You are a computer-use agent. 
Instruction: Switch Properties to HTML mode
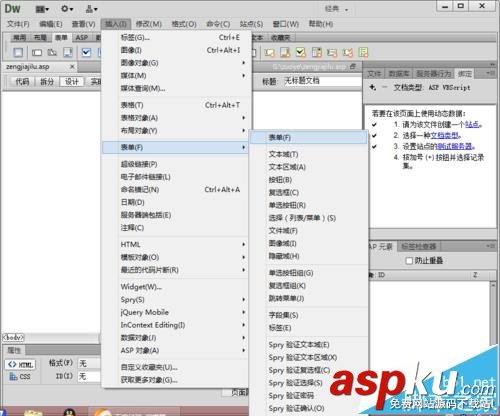pyautogui.click(x=20, y=364)
